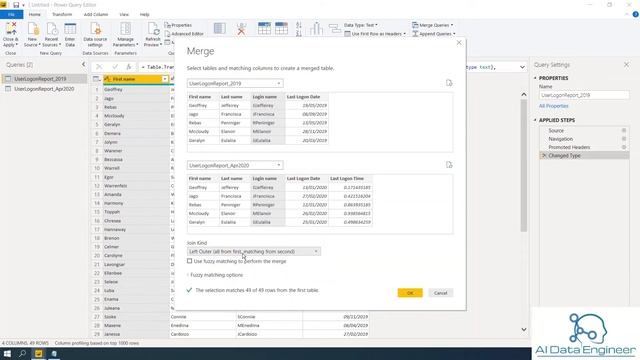Click the cancel X icon in the formula bar
Viewport: 640px width, 360px height.
99,67
